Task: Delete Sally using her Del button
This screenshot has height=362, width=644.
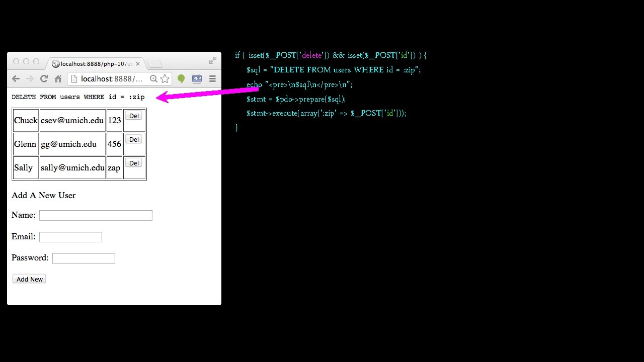Action: [133, 163]
